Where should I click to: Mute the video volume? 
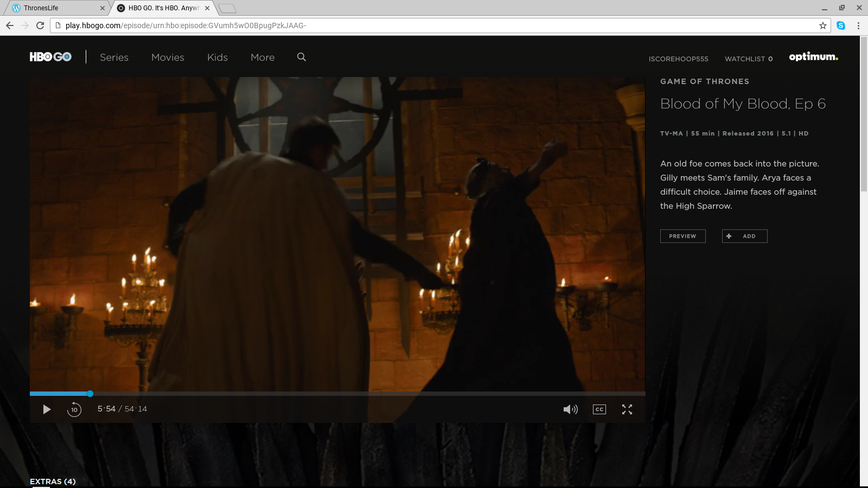click(570, 409)
